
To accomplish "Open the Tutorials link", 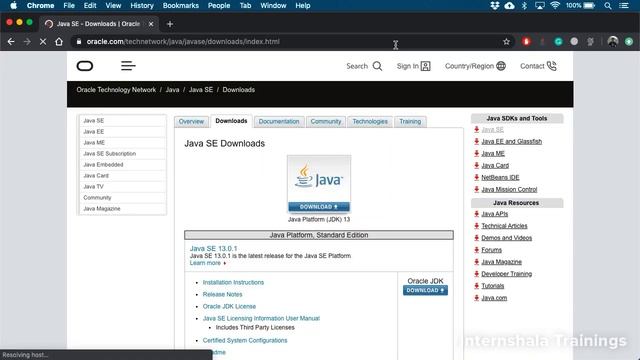I will pos(493,286).
